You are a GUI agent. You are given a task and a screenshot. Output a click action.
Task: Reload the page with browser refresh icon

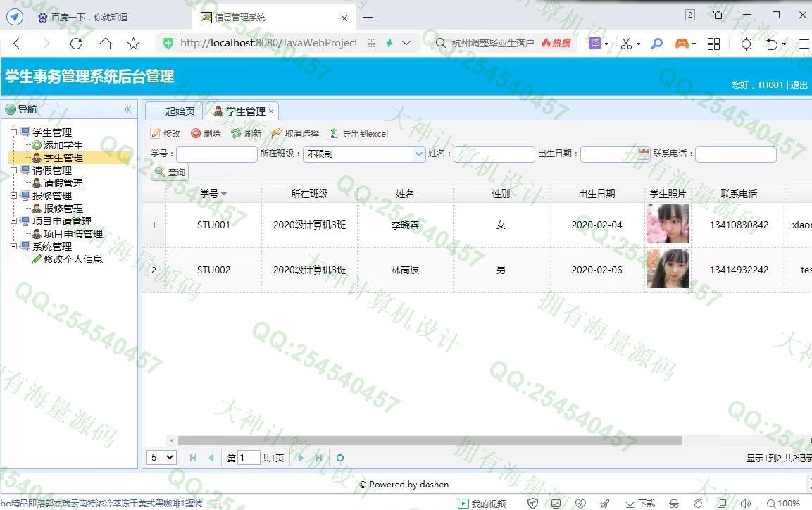76,44
